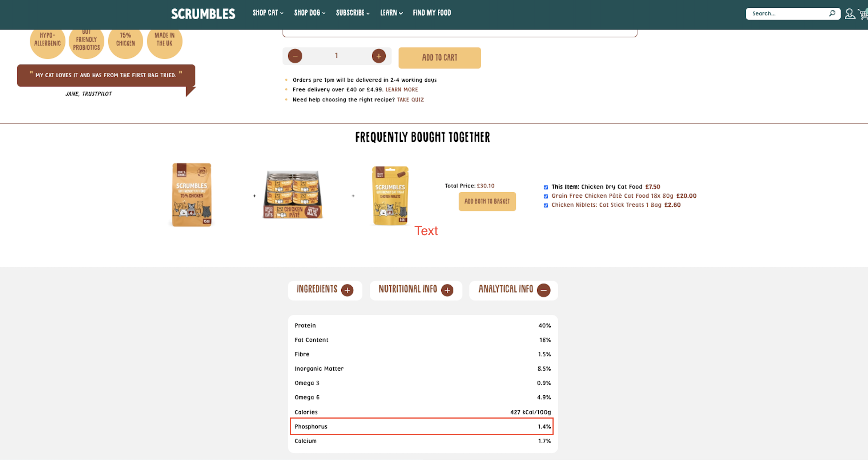Open the user account icon

[849, 14]
